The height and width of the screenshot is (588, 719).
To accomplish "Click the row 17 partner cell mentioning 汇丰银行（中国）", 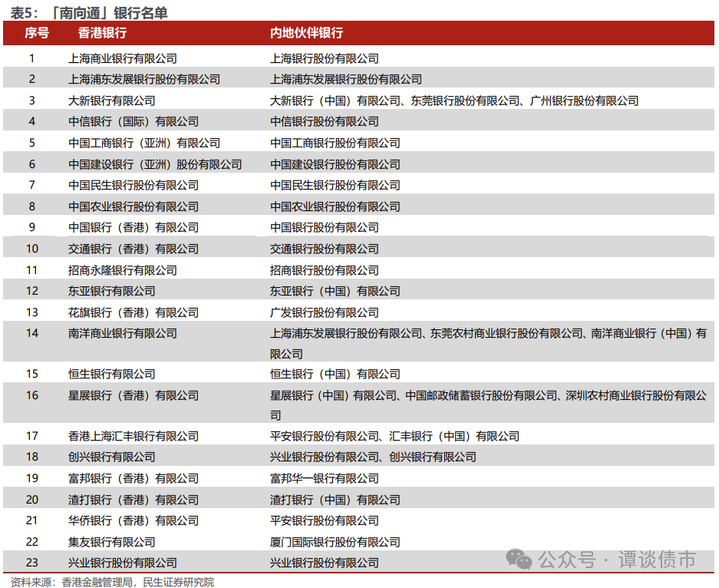I will tap(395, 436).
